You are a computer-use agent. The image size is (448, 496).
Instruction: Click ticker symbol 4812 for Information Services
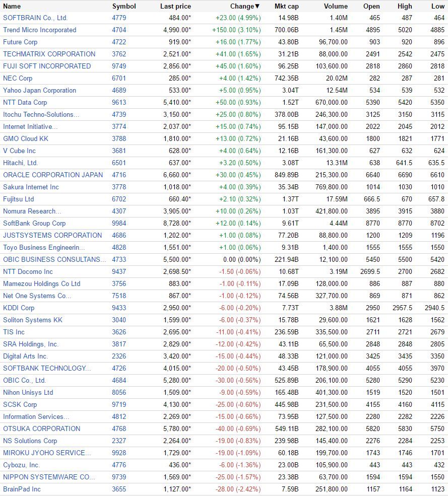click(119, 416)
